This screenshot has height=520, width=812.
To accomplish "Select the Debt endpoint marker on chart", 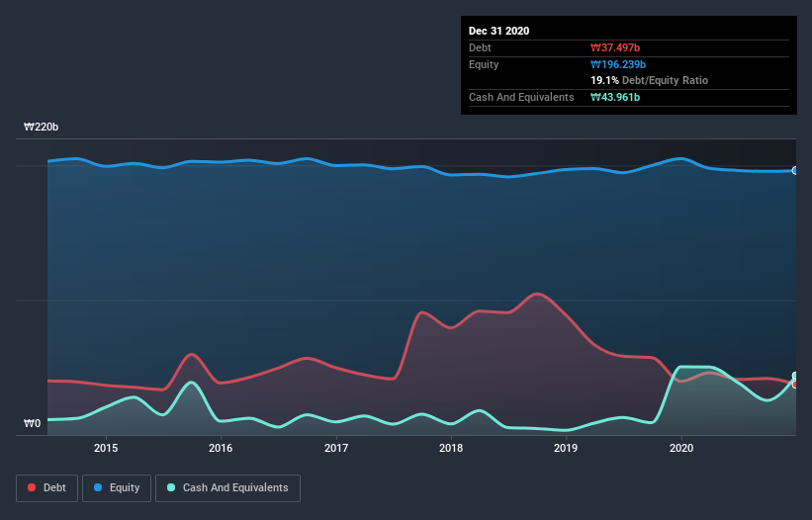I will [x=795, y=385].
